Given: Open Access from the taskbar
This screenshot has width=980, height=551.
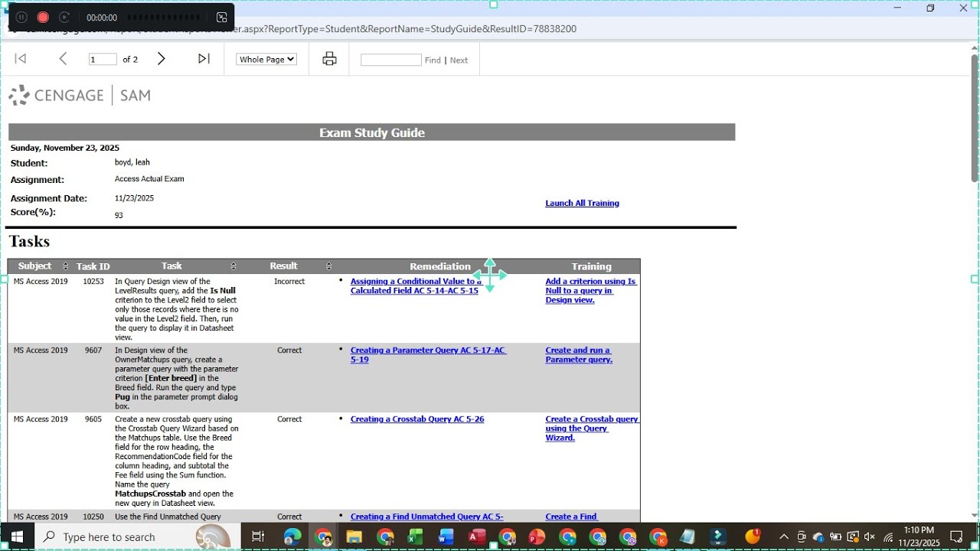Looking at the screenshot, I should [476, 536].
